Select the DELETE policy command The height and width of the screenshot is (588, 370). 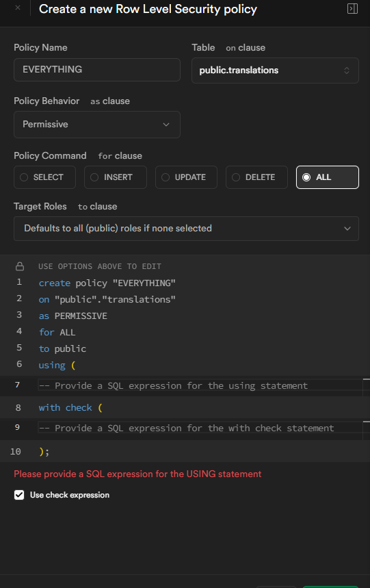pos(256,177)
